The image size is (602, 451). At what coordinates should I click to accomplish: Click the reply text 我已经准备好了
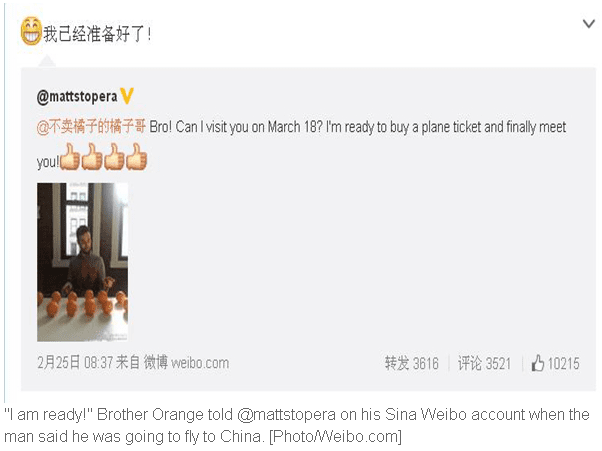[x=97, y=34]
